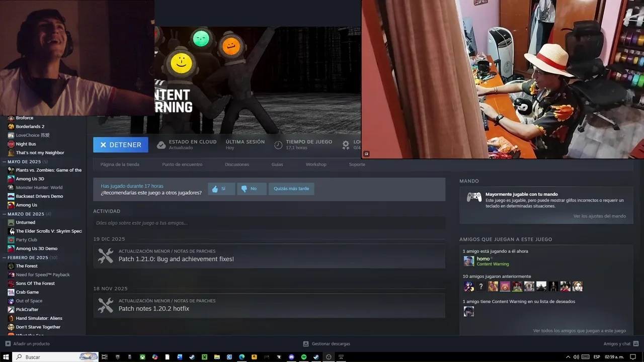Click the achievements gear icon beside Tiempo de juego

click(346, 145)
